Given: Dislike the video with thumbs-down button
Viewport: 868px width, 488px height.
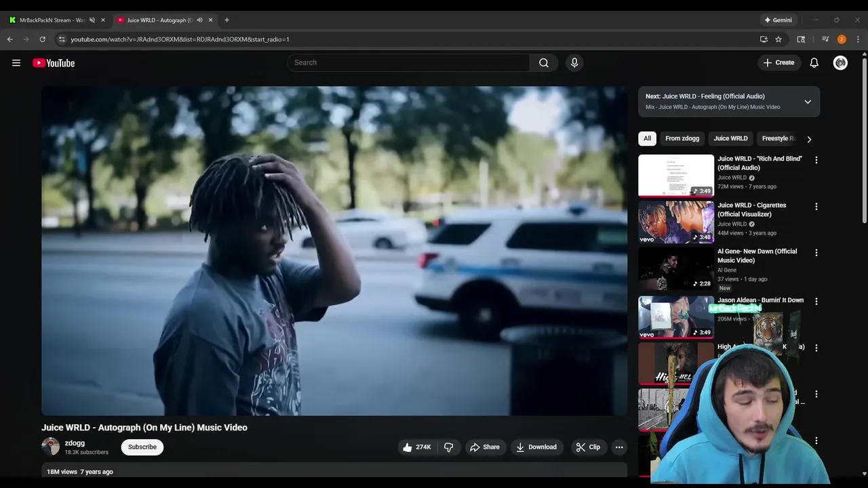Looking at the screenshot, I should point(448,447).
